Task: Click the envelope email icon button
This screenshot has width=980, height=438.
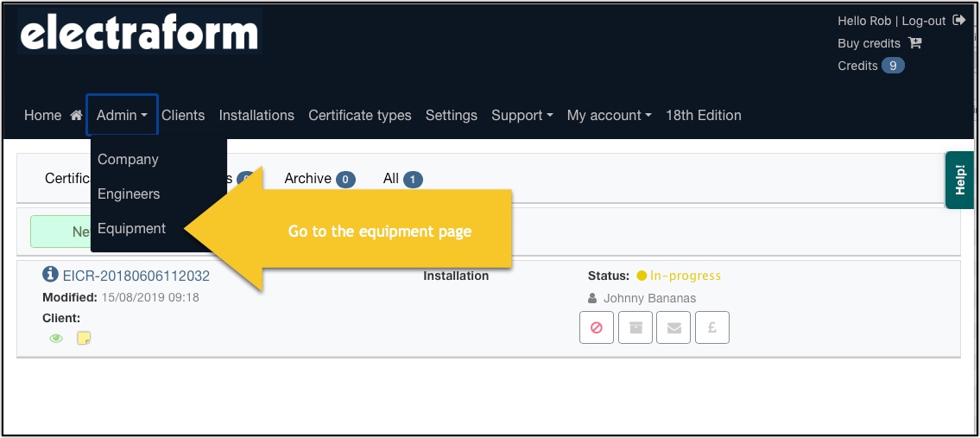Action: click(x=673, y=327)
